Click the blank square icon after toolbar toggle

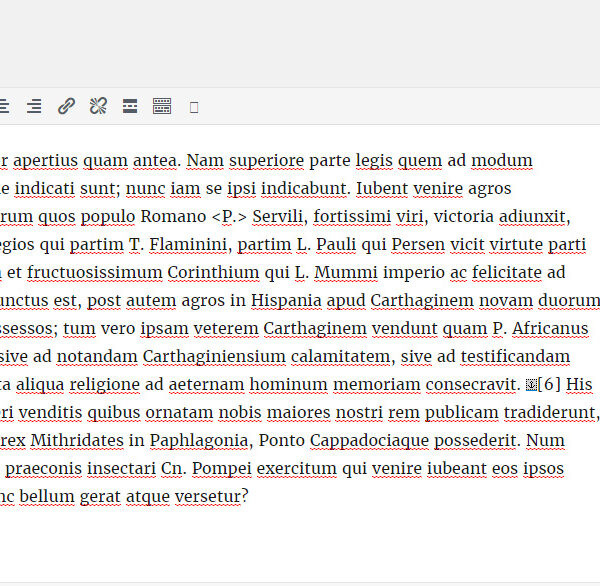[194, 106]
